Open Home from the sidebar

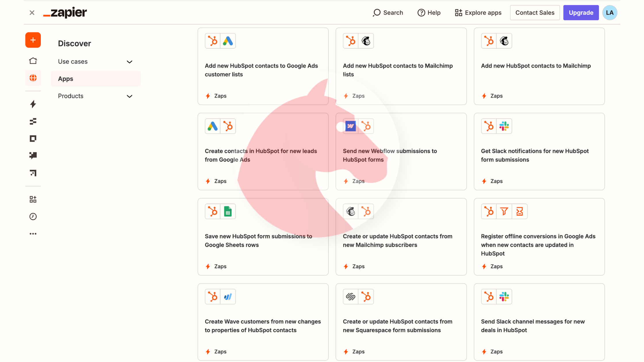[x=33, y=61]
